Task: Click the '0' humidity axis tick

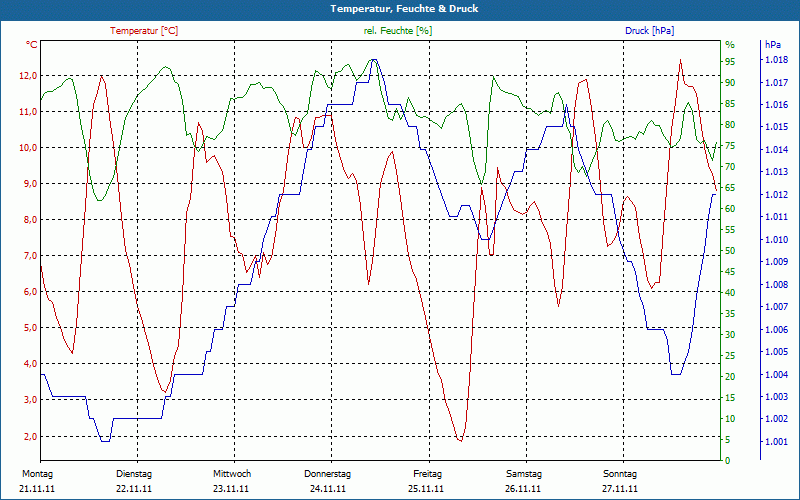Action: 728,461
